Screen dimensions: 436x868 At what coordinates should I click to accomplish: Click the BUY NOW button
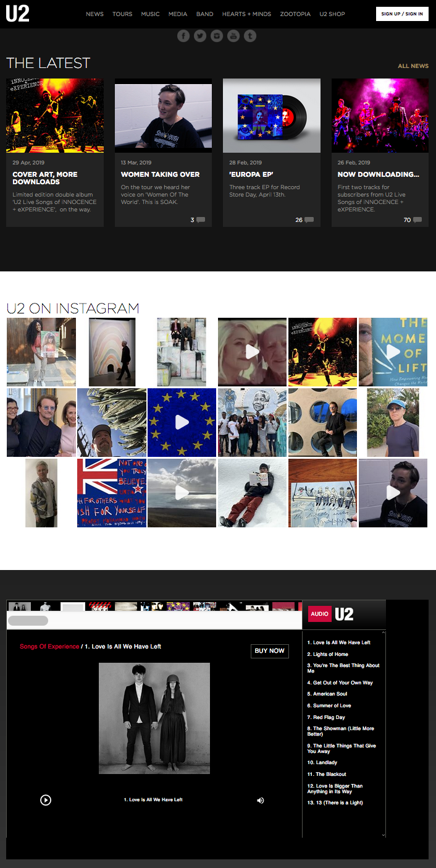[270, 650]
